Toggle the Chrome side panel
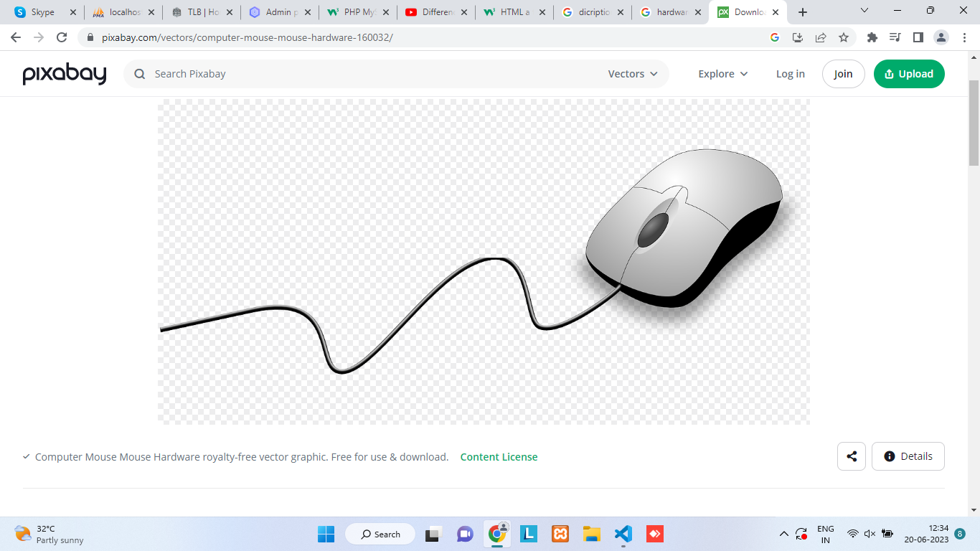The image size is (980, 551). (x=918, y=37)
